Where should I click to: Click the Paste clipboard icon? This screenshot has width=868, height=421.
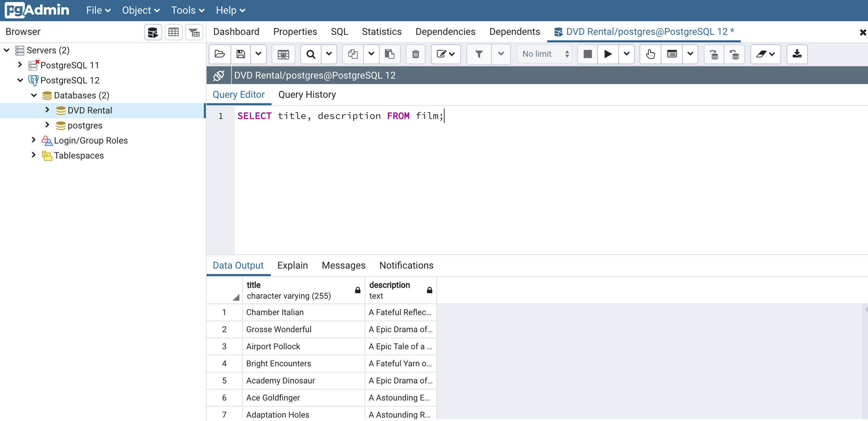click(x=390, y=54)
